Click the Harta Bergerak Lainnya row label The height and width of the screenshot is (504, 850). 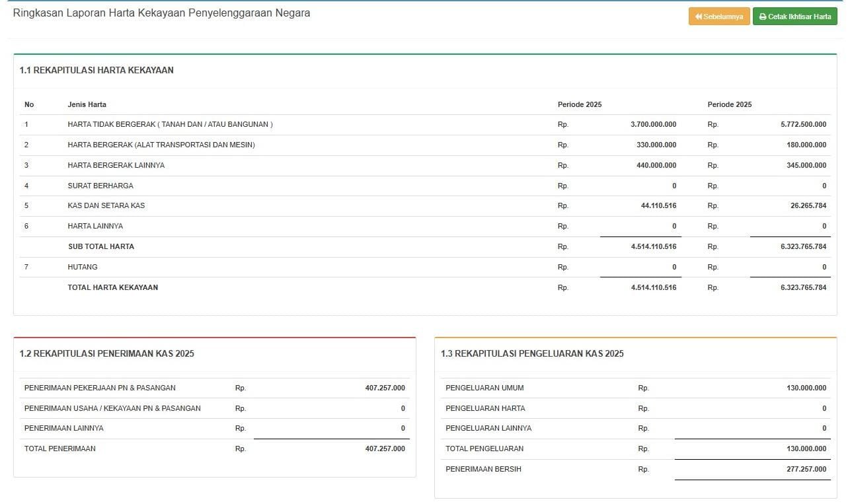pyautogui.click(x=116, y=165)
